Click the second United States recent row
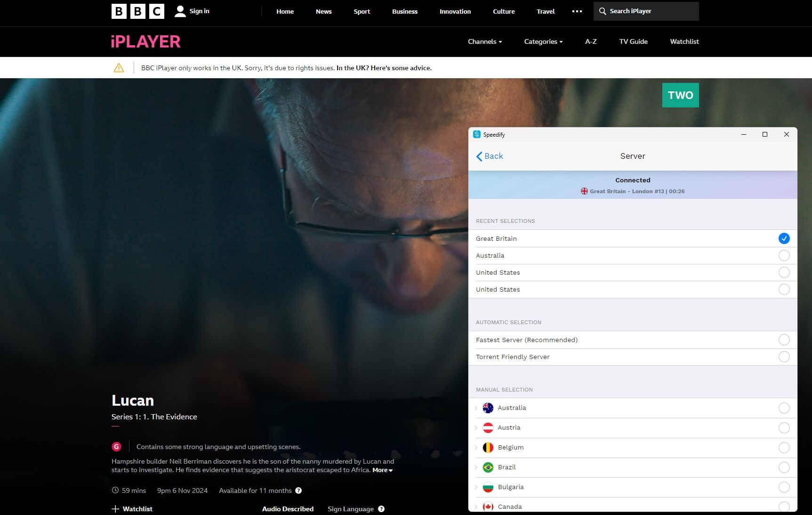Screen dimensions: 812x515 [x=633, y=289]
